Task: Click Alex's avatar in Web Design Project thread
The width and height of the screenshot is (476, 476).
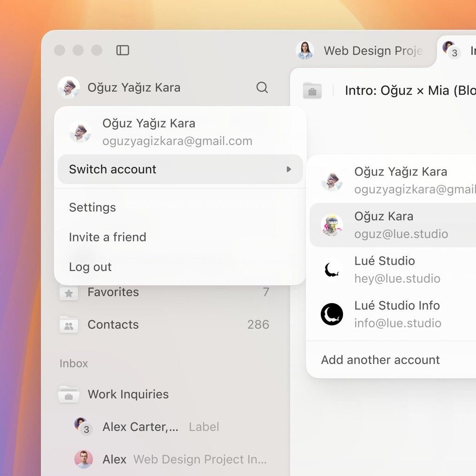Action: (84, 459)
